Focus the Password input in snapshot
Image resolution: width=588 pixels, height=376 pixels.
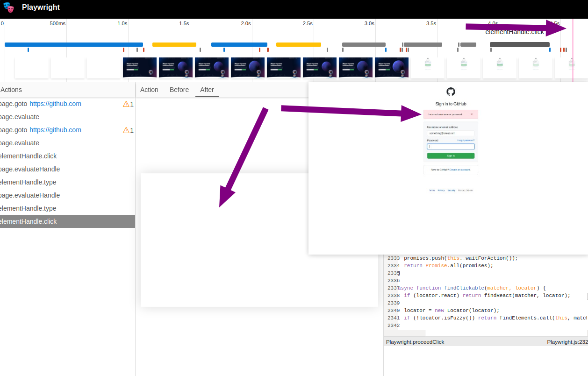(x=451, y=146)
